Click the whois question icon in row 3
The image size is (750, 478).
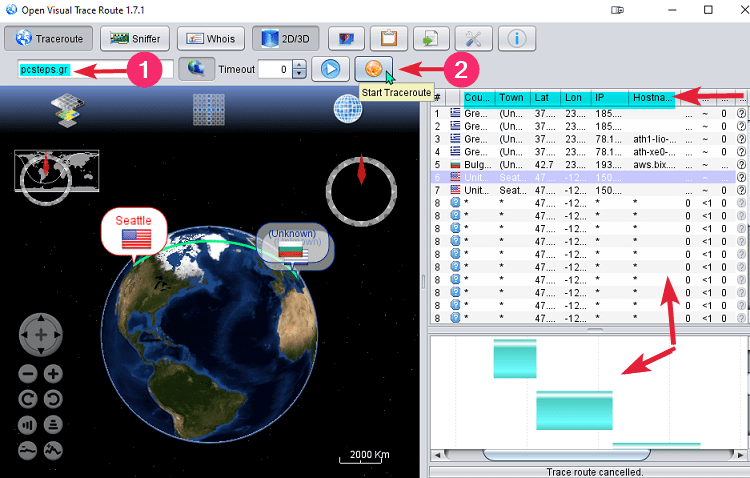click(x=741, y=139)
